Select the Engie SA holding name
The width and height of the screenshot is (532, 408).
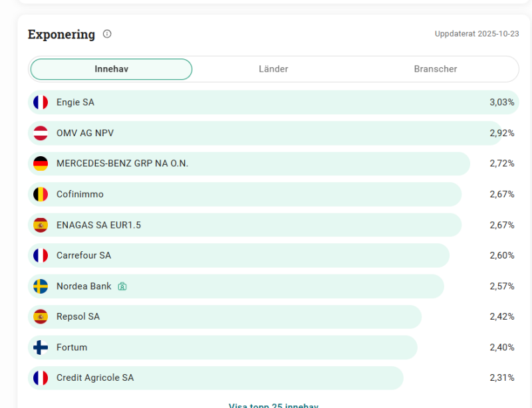click(x=75, y=102)
